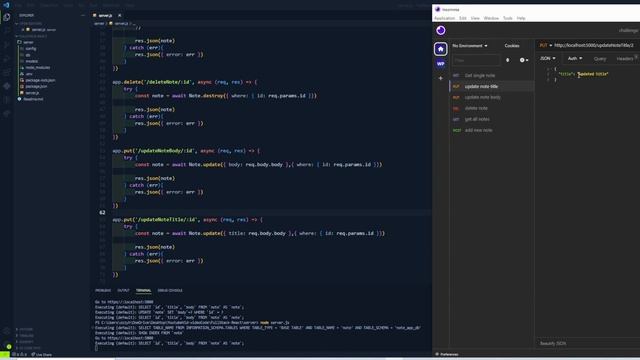
Task: Click the request Filter input field
Action: coord(476,60)
